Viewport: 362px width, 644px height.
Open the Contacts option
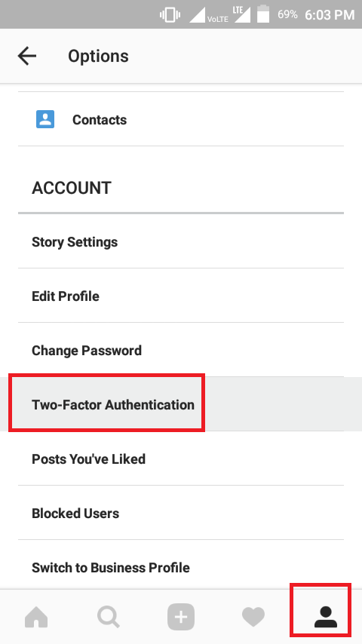[181, 119]
